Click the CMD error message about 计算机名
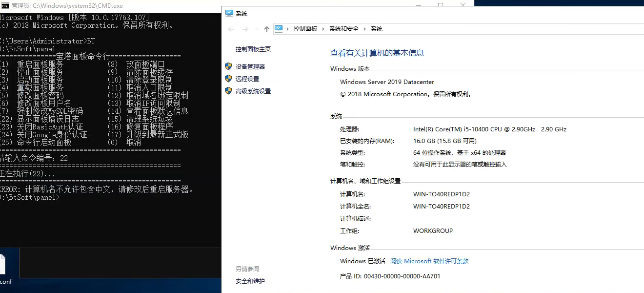The image size is (644, 293). [x=97, y=189]
